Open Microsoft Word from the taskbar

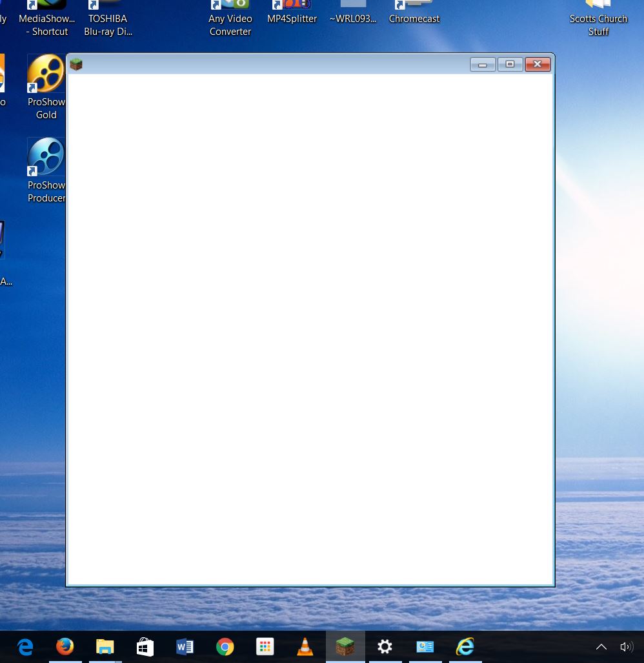click(x=185, y=646)
